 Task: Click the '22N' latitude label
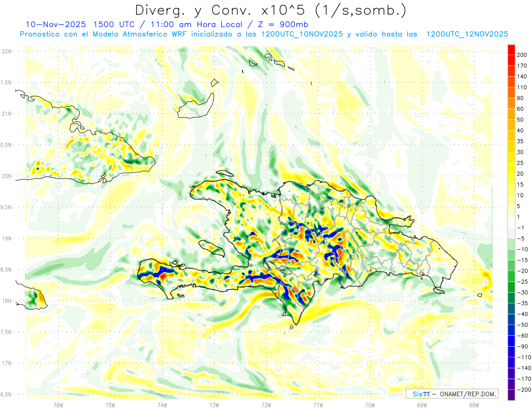tap(6, 51)
